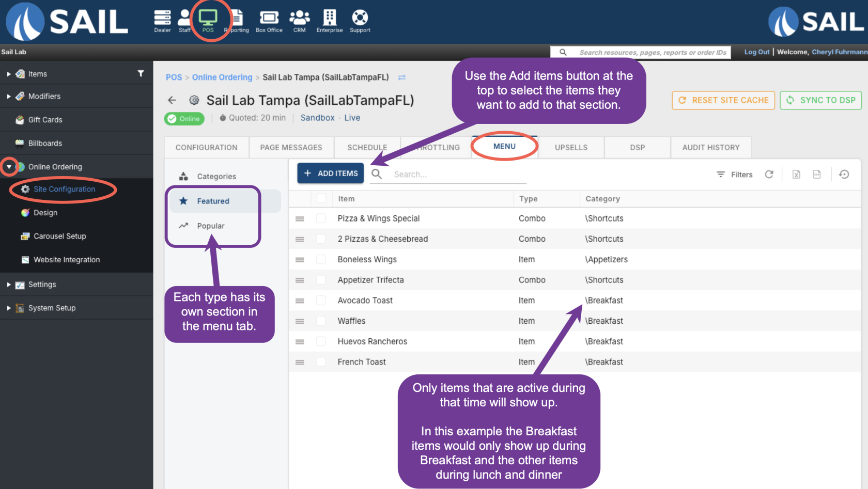Check the box for 2 Pizzas & Cheesebread
Viewport: 868px width, 489px height.
point(321,239)
